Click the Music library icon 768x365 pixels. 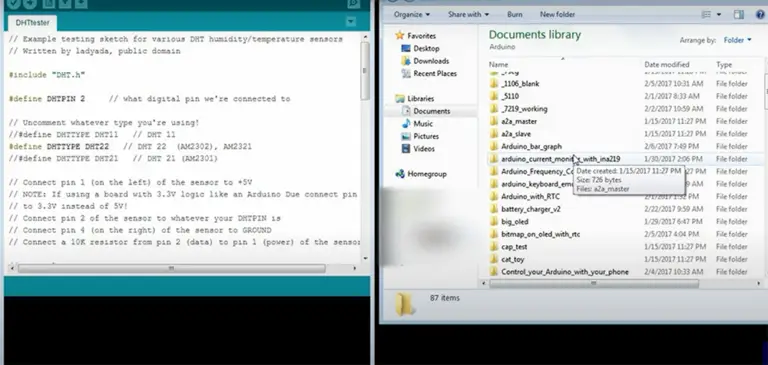406,123
